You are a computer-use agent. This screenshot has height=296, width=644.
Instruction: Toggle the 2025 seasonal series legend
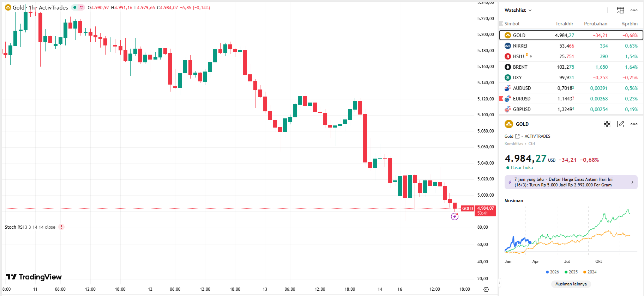coord(571,272)
